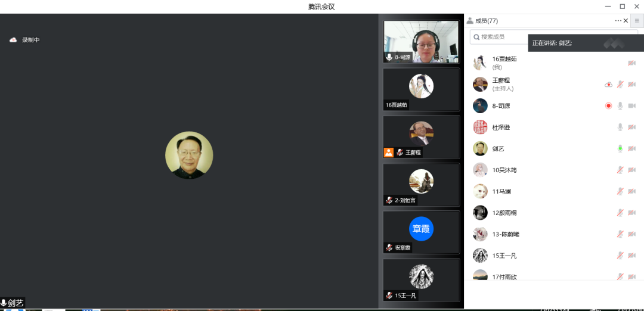This screenshot has width=644, height=311.
Task: Toggle 杜泽逊's microphone icon
Action: pos(620,127)
